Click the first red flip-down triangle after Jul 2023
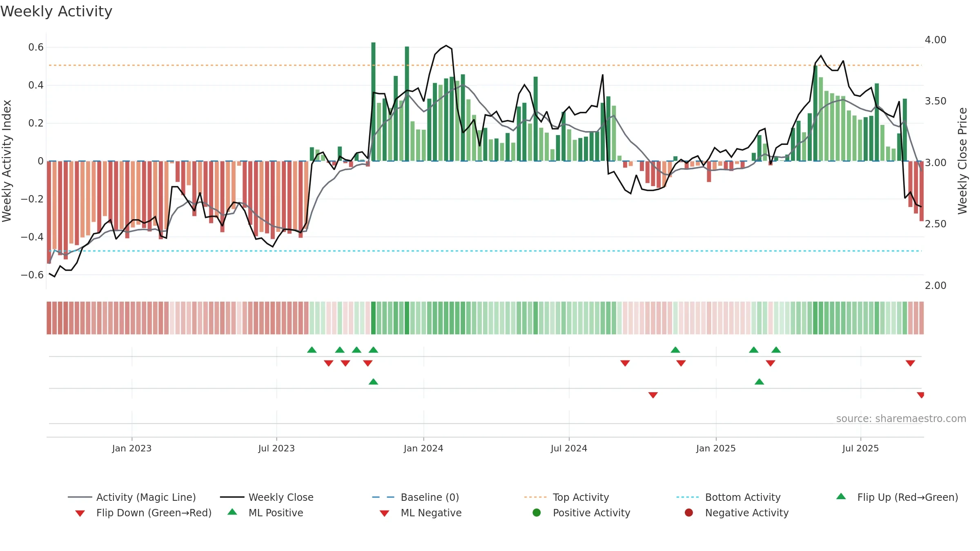980x551 pixels. pyautogui.click(x=328, y=363)
